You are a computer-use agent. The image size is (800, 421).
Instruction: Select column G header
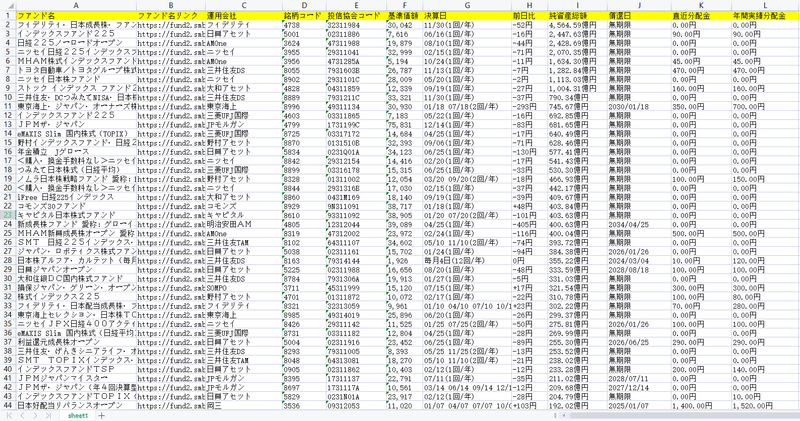pos(467,6)
